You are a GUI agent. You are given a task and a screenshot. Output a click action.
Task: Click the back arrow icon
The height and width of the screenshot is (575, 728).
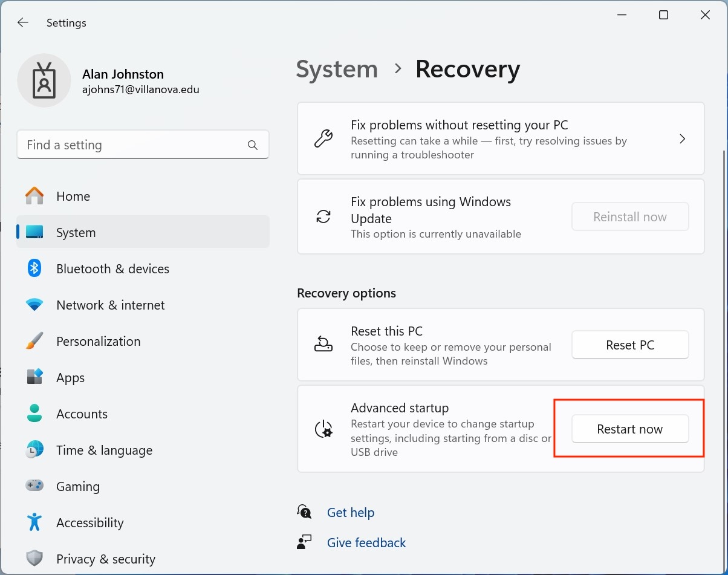click(x=23, y=23)
